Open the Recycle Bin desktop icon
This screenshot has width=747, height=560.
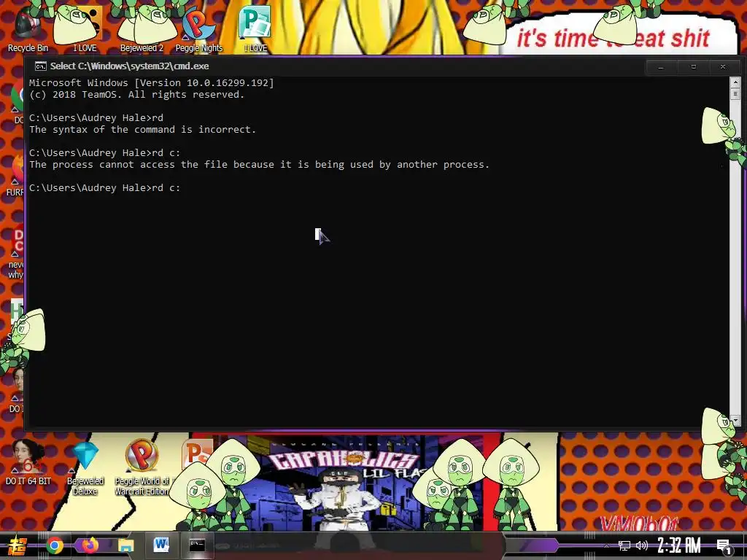(28, 28)
